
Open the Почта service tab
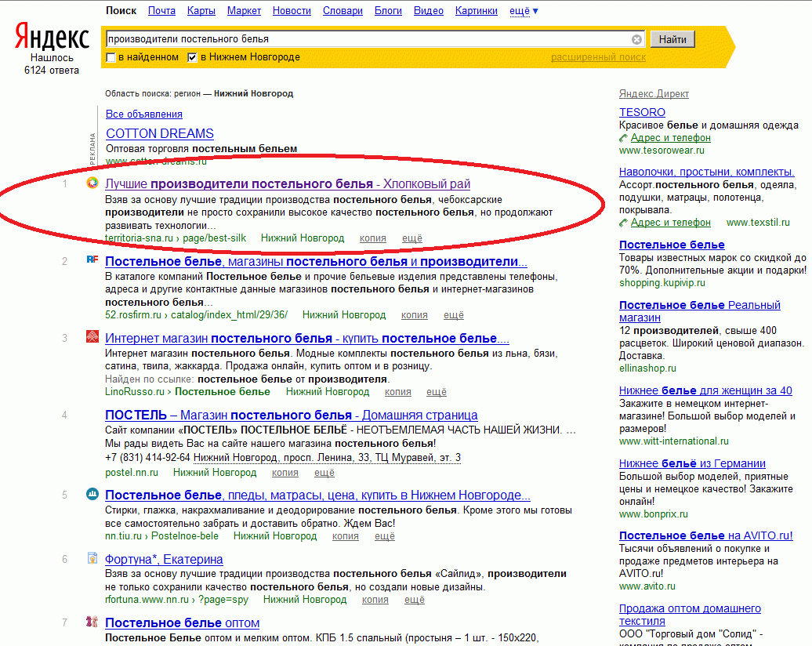point(161,11)
